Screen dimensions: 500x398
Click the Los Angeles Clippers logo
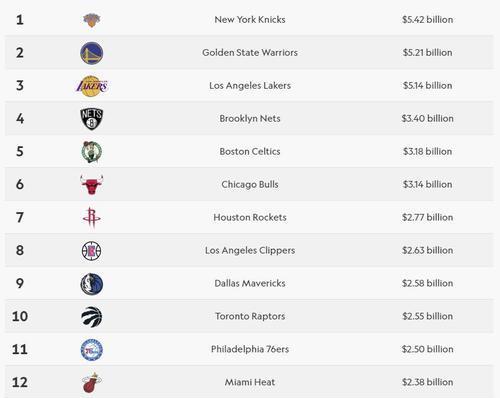[92, 251]
